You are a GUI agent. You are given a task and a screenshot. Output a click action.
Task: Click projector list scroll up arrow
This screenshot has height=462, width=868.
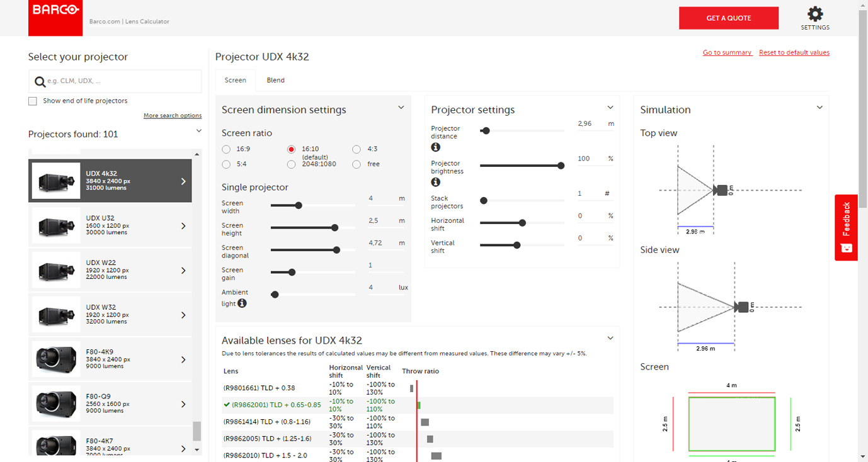[x=197, y=154]
